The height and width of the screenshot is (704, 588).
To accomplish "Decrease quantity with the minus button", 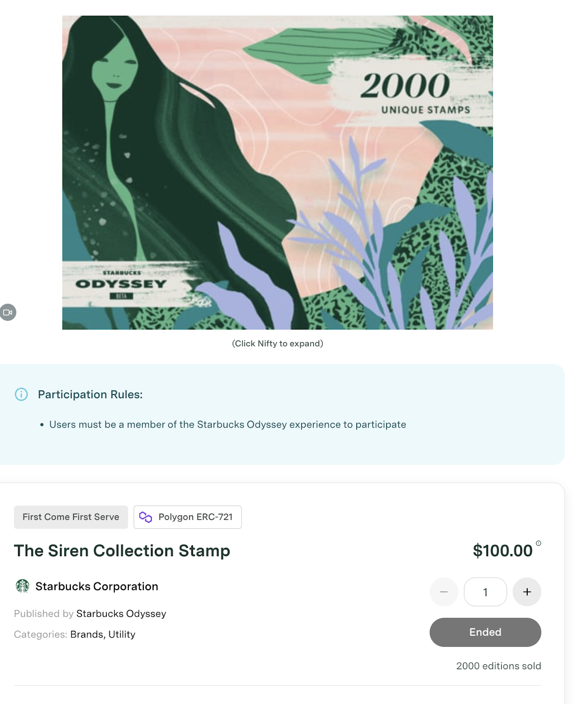I will tap(444, 592).
